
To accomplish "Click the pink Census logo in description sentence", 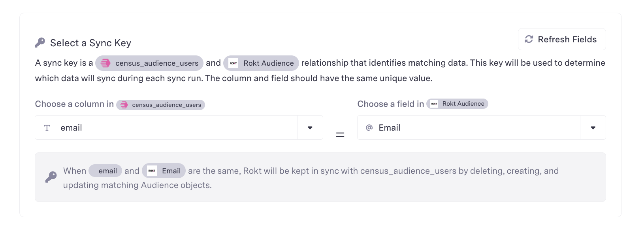I will [x=105, y=63].
